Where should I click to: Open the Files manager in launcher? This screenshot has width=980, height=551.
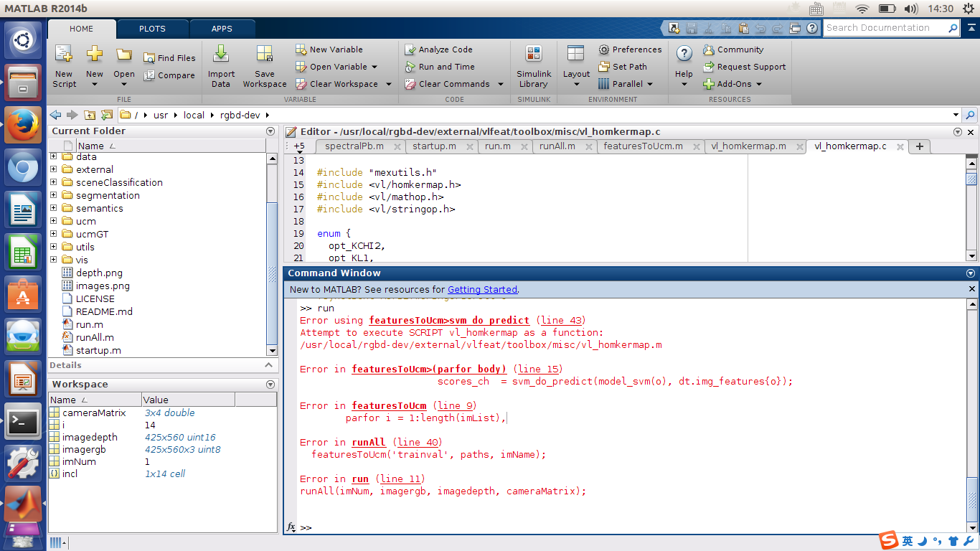23,83
